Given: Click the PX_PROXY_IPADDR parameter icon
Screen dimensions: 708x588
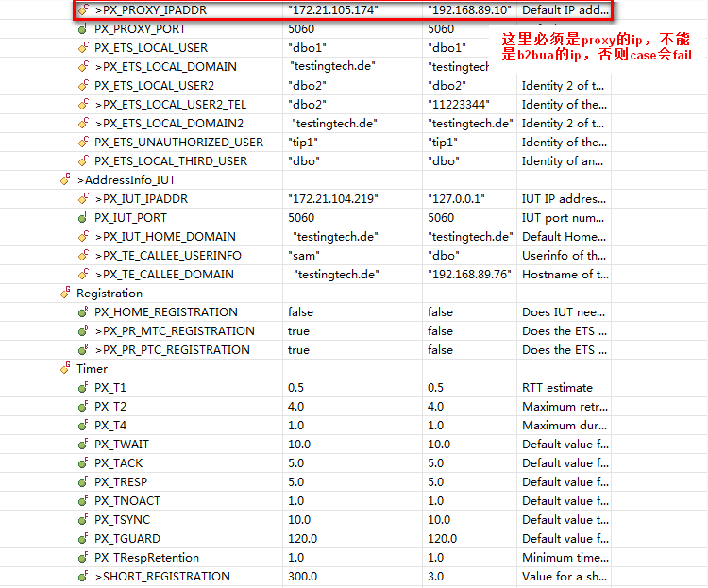Looking at the screenshot, I should [83, 9].
